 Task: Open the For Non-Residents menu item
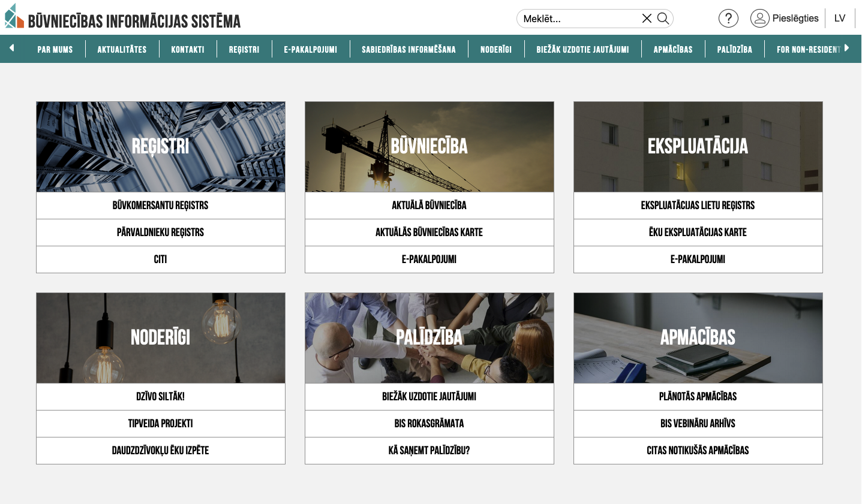[x=809, y=49]
